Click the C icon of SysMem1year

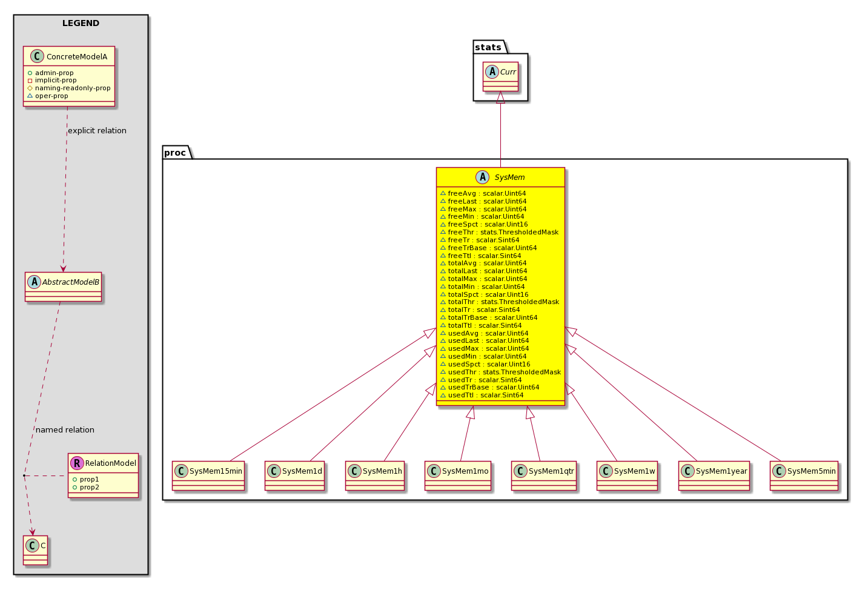[x=687, y=471]
